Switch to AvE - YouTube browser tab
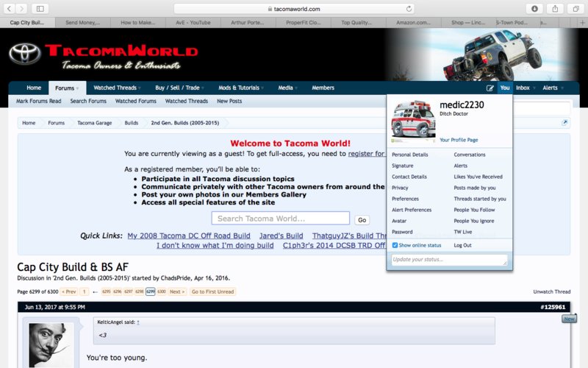Screen dimensions: 588x368 tap(193, 23)
